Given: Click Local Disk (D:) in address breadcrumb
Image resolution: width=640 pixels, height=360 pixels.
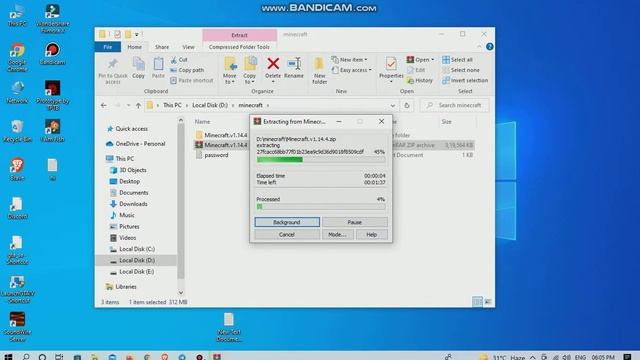Looking at the screenshot, I should [210, 105].
